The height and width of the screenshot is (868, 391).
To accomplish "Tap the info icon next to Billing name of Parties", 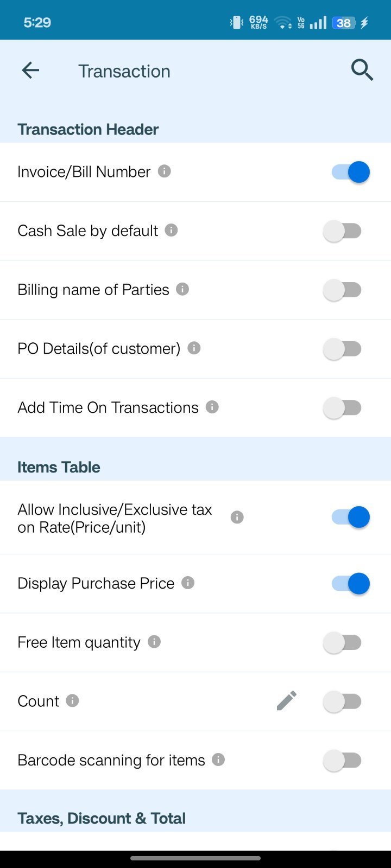I will click(x=183, y=289).
